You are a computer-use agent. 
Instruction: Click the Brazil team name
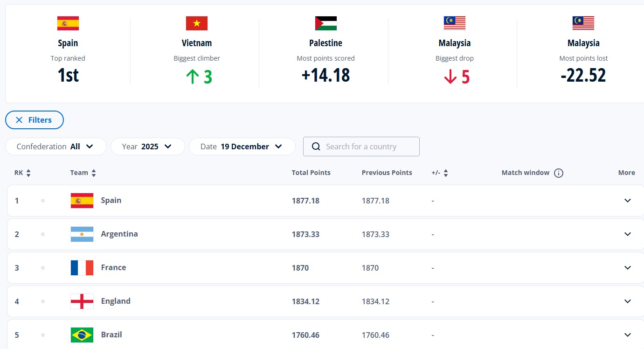111,335
